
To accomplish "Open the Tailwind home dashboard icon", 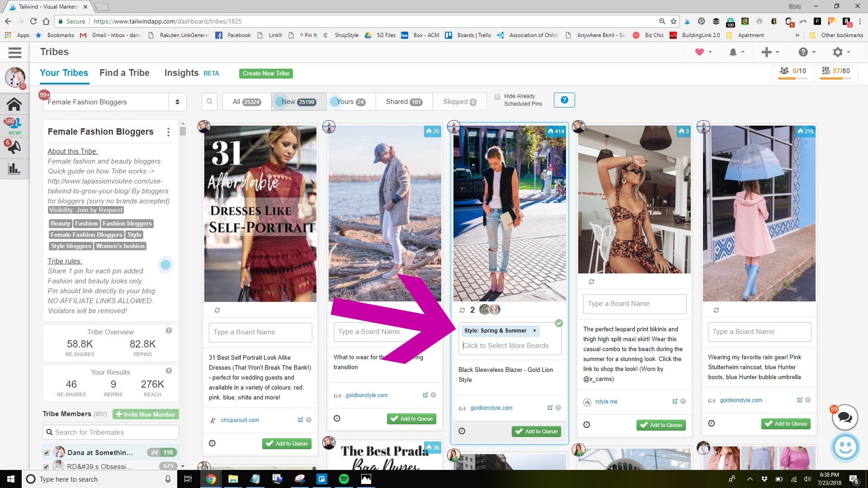I will click(x=14, y=104).
